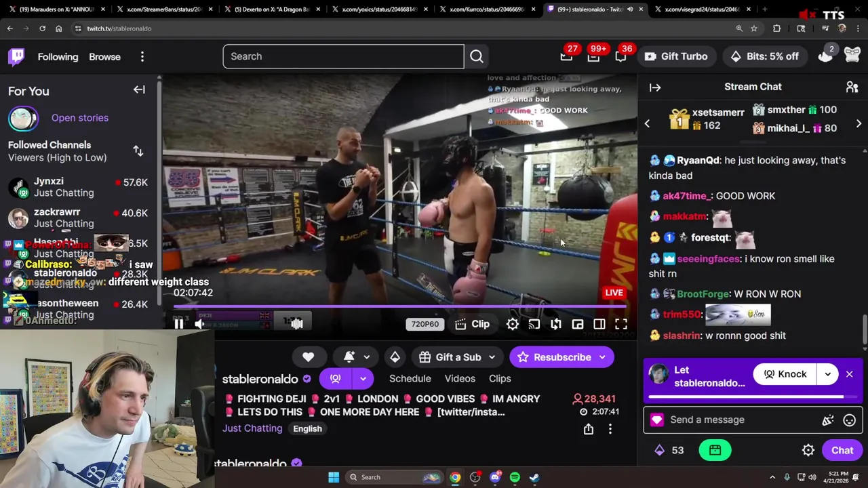868x488 pixels.
Task: Create a Clip of the stream
Action: pyautogui.click(x=473, y=324)
